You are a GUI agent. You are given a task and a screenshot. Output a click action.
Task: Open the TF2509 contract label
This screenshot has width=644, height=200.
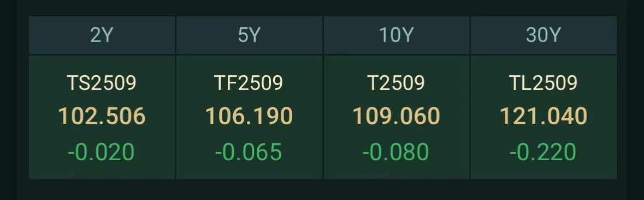tap(249, 83)
